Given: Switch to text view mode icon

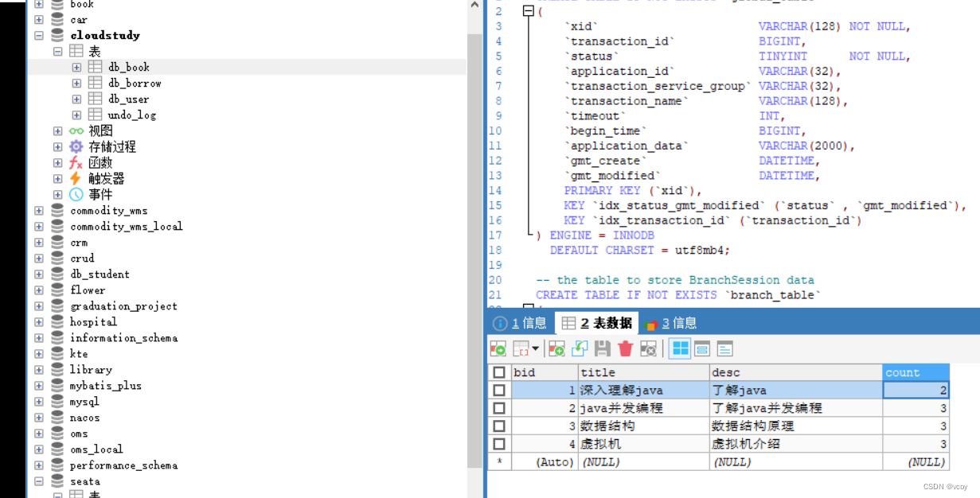Looking at the screenshot, I should [x=724, y=348].
